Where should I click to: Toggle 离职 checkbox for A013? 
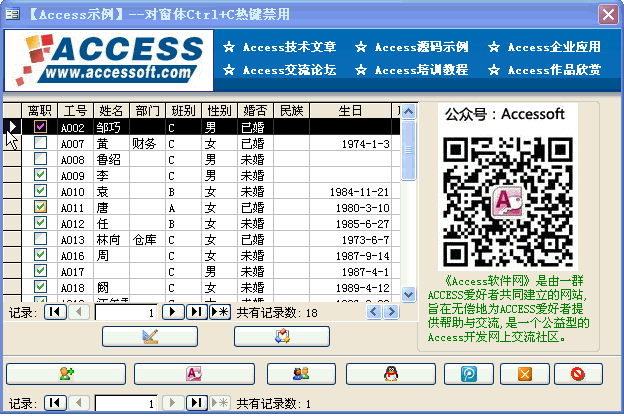(x=40, y=238)
